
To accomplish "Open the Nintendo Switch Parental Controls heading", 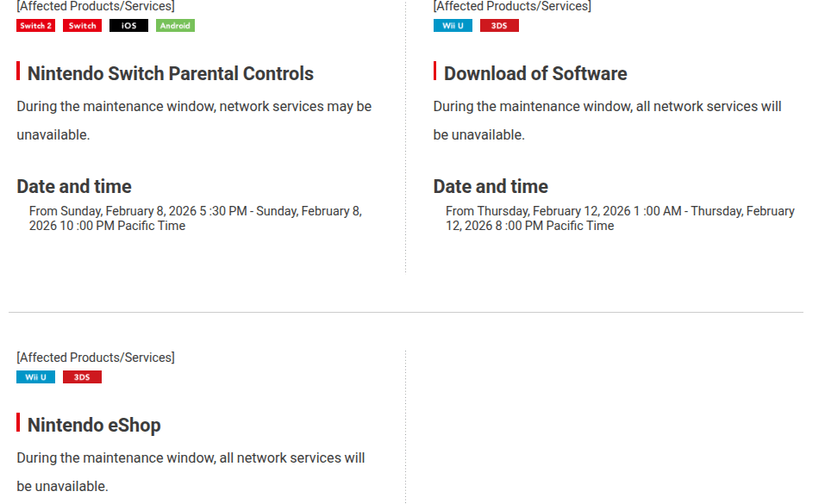I will pos(170,73).
